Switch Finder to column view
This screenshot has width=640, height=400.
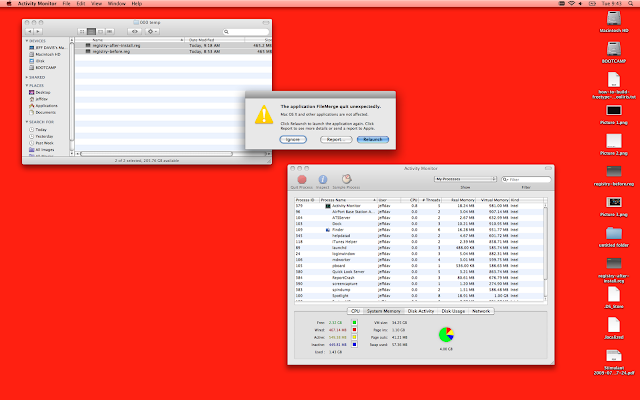click(x=100, y=31)
